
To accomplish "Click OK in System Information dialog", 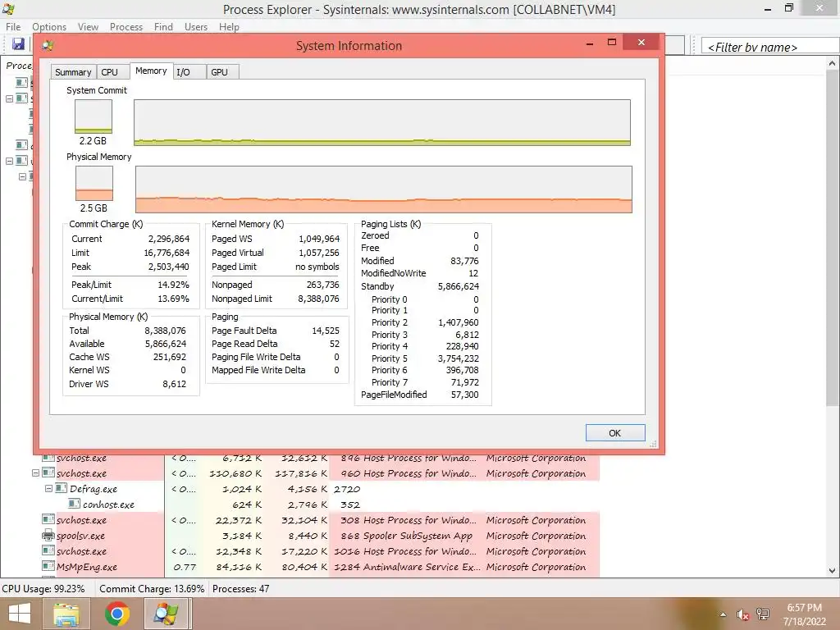I will click(615, 433).
